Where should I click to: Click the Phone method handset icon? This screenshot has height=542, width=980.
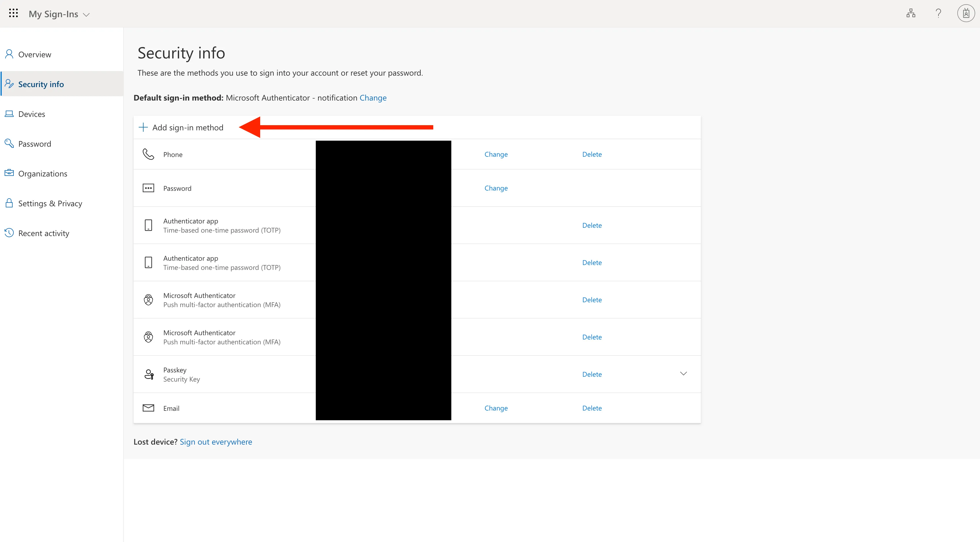click(x=148, y=154)
